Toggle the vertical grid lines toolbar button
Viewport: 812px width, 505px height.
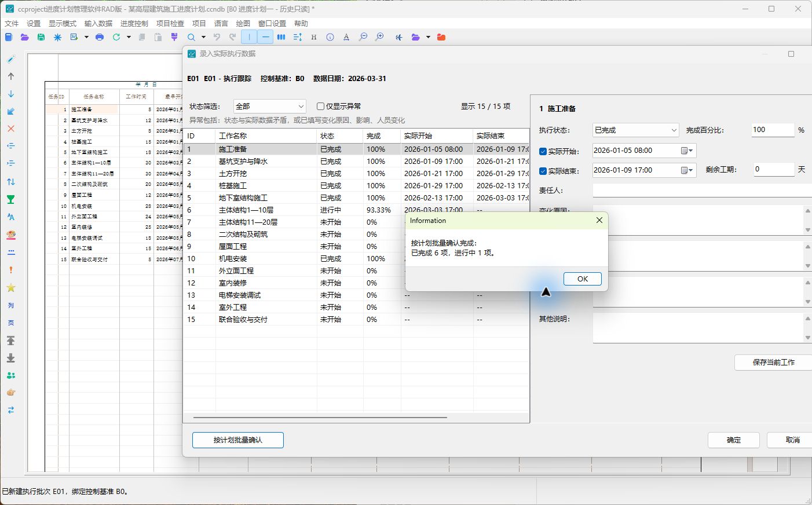(249, 37)
